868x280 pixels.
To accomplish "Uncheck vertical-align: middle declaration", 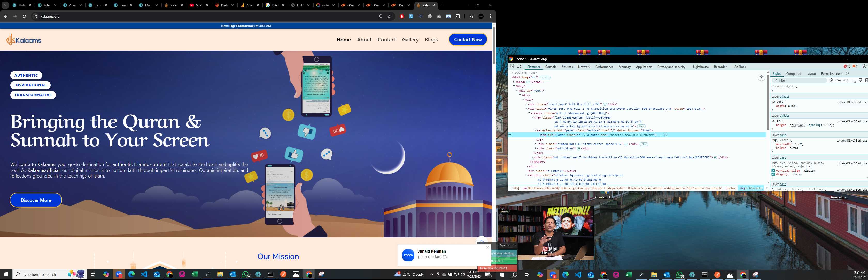I will [x=773, y=171].
